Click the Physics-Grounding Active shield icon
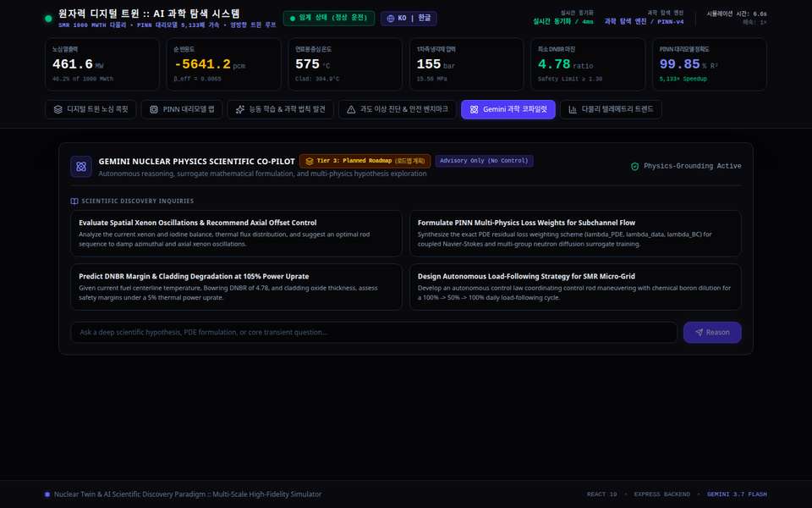812x508 pixels. (635, 167)
